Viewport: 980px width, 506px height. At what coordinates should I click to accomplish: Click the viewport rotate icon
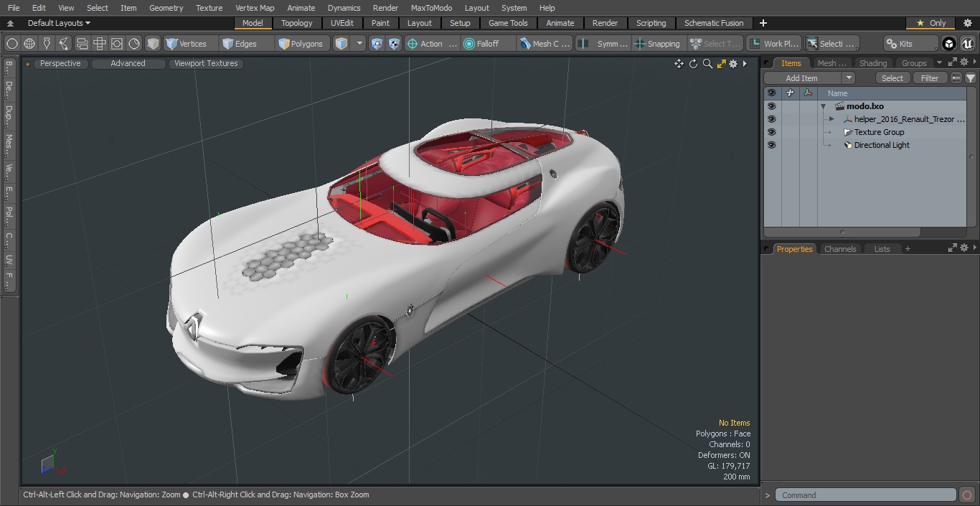(693, 64)
